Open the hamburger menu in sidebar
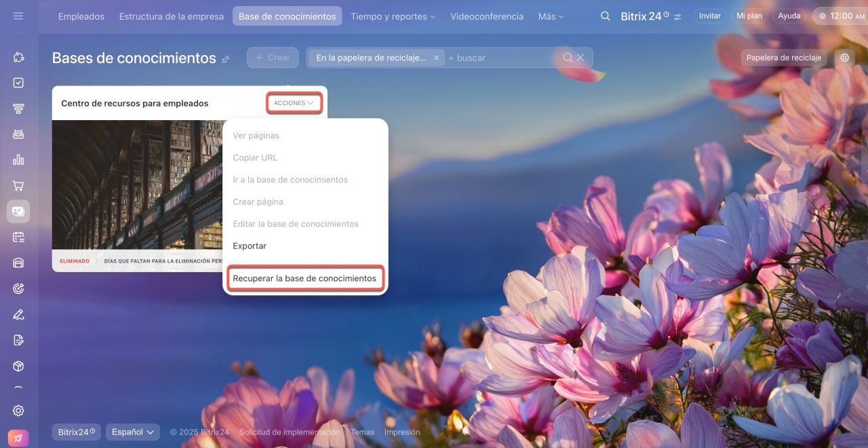This screenshot has height=448, width=868. click(x=18, y=16)
